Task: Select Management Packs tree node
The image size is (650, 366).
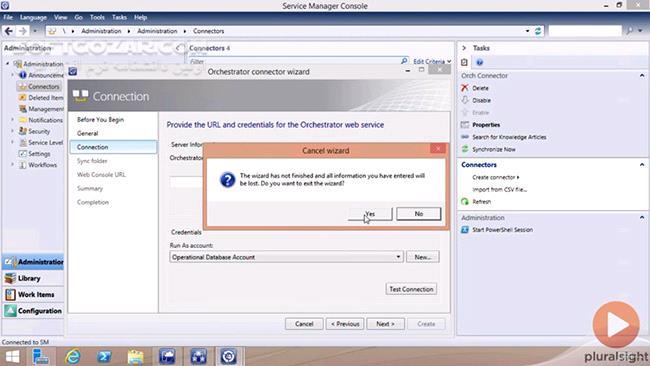Action: coord(46,109)
